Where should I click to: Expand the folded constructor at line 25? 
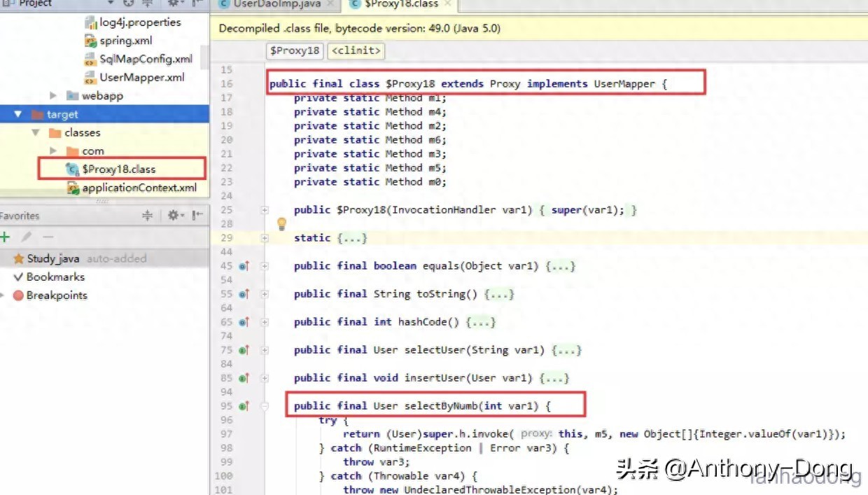click(x=265, y=210)
